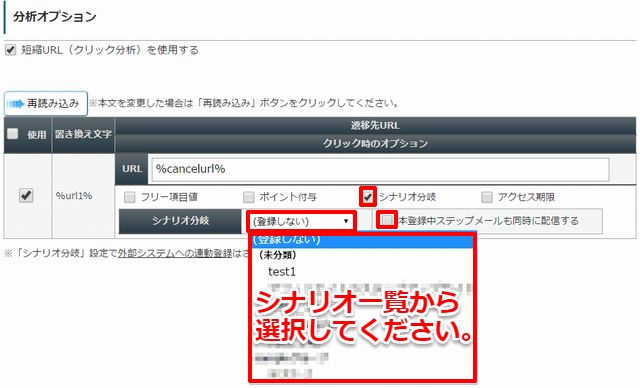The width and height of the screenshot is (640, 388).
Task: Select the (未分類) group entry
Action: tap(278, 255)
